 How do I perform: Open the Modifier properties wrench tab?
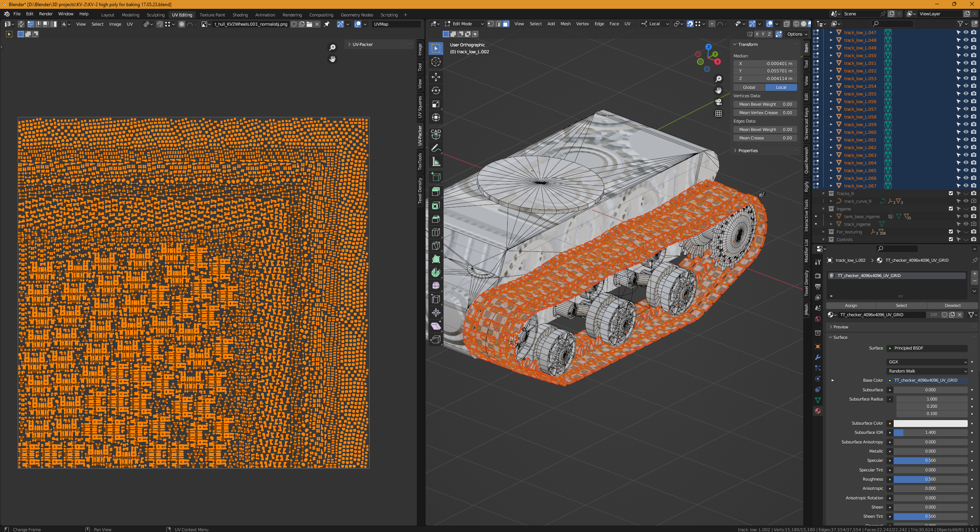tap(818, 357)
